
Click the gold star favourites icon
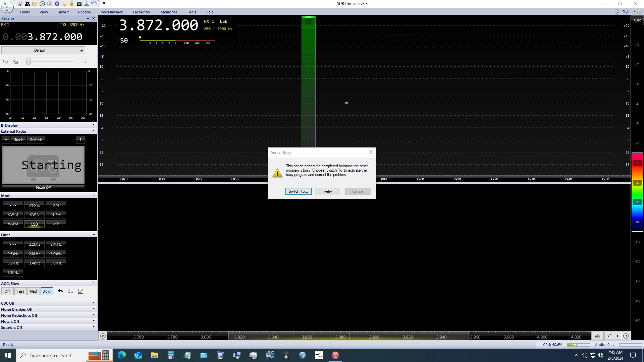64,4
